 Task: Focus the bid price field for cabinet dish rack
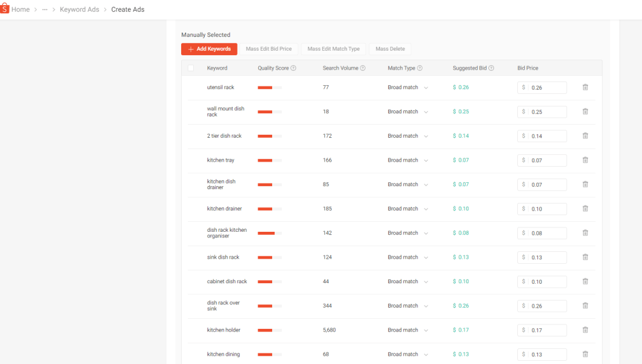coord(546,282)
